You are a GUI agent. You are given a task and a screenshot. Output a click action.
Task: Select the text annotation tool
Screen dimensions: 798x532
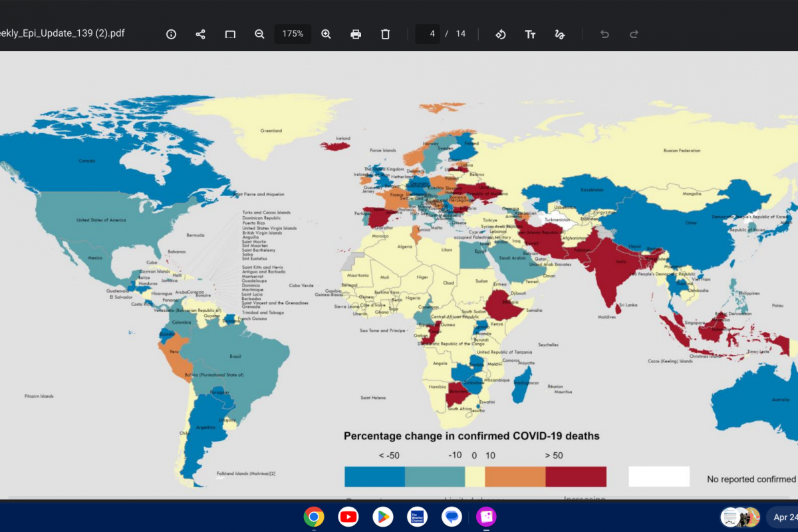pos(530,34)
